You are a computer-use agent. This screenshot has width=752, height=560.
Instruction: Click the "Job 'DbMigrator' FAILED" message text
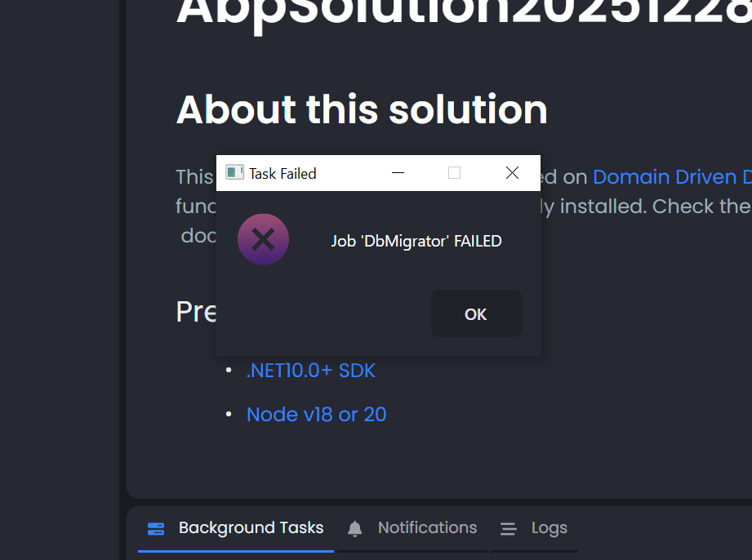(x=416, y=241)
